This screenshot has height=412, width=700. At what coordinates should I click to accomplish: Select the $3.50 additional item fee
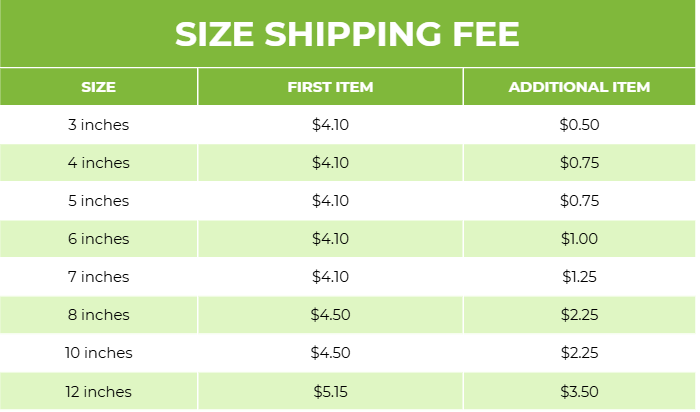(x=579, y=391)
